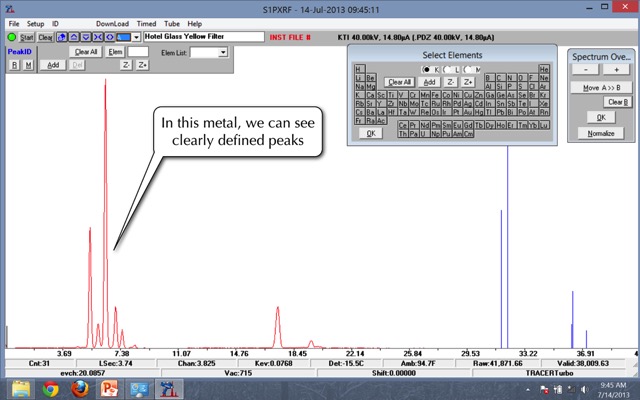Click the Move A >> B button
The height and width of the screenshot is (400, 640).
[x=601, y=88]
